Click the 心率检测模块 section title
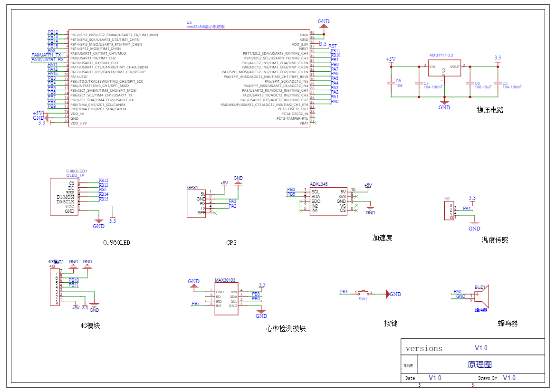Screen dimensions: 556x392 [x=286, y=328]
